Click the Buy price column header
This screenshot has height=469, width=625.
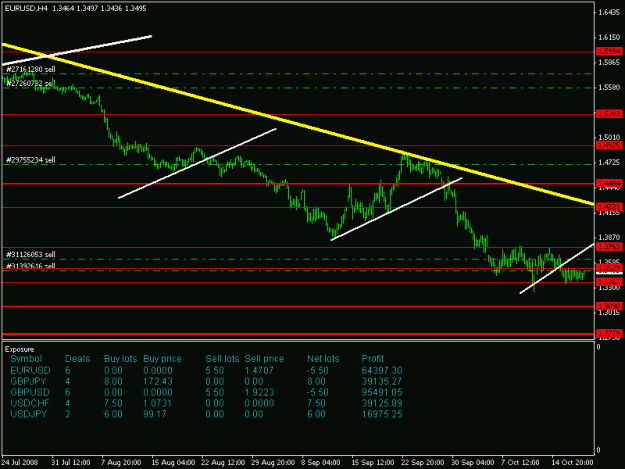point(162,359)
